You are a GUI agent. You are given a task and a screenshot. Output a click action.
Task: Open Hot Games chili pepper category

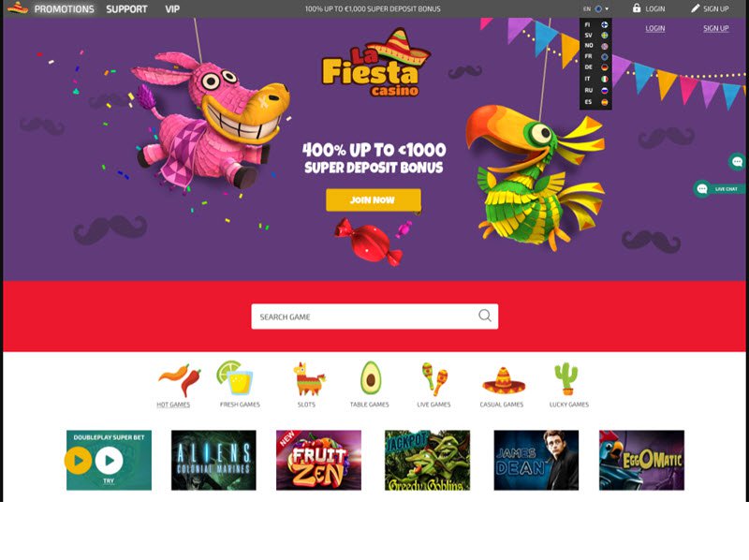point(179,380)
